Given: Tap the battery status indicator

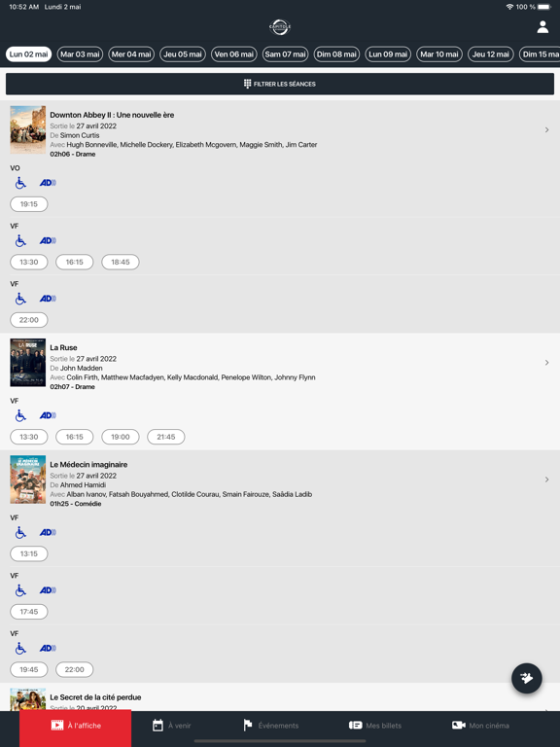Looking at the screenshot, I should [544, 7].
